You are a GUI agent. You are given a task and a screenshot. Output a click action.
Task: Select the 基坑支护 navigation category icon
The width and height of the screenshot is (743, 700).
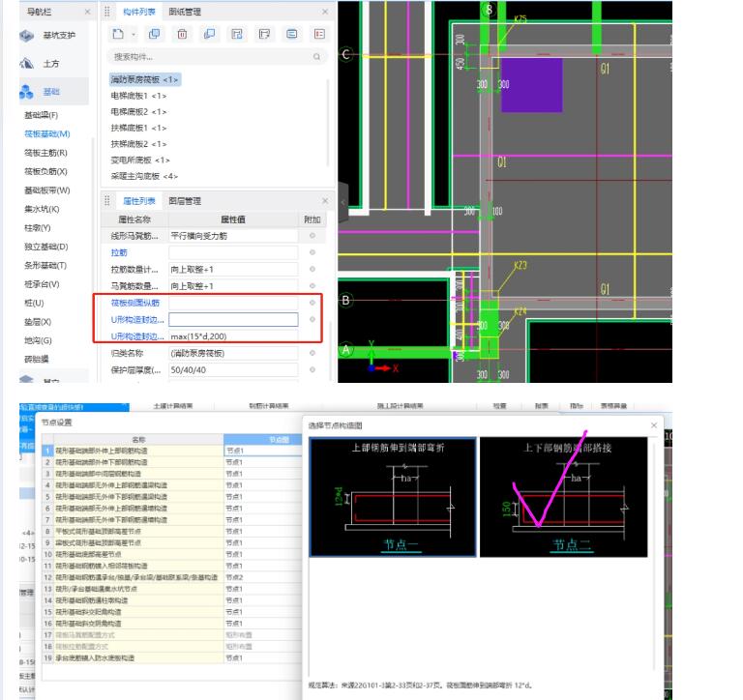pyautogui.click(x=26, y=36)
